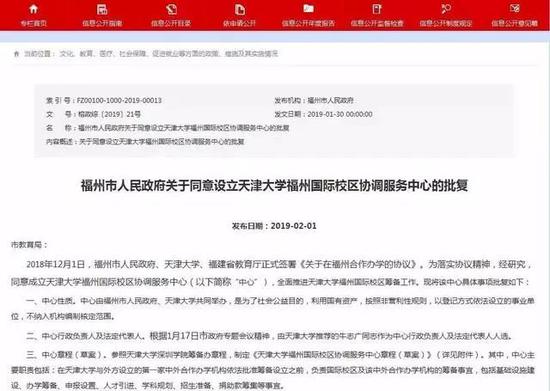Click the 名称 row document name text
The height and width of the screenshot is (391, 550).
183,128
